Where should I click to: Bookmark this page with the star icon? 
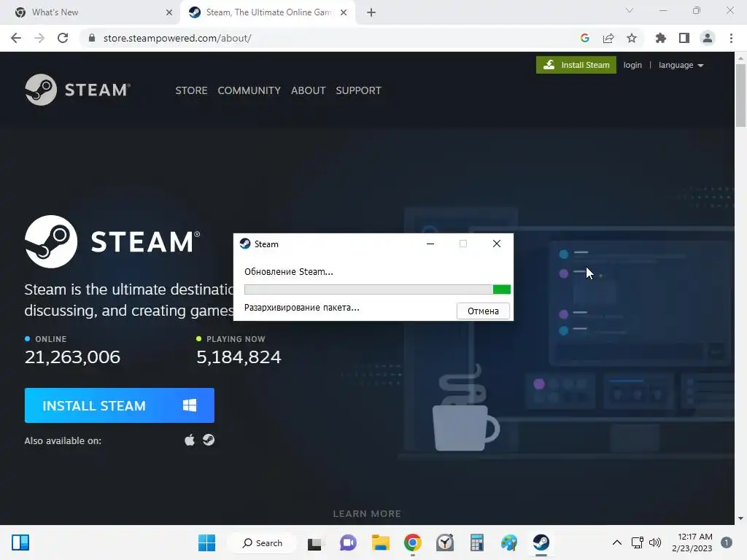632,38
